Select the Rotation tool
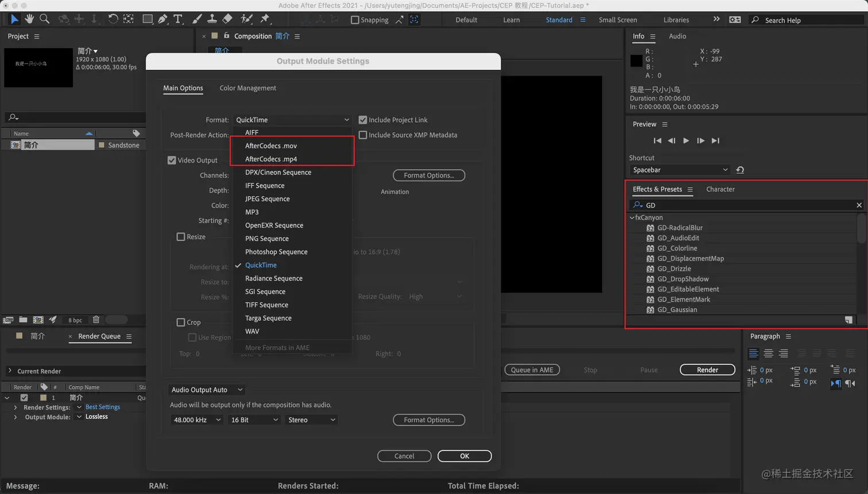Viewport: 868px width, 494px height. 113,19
